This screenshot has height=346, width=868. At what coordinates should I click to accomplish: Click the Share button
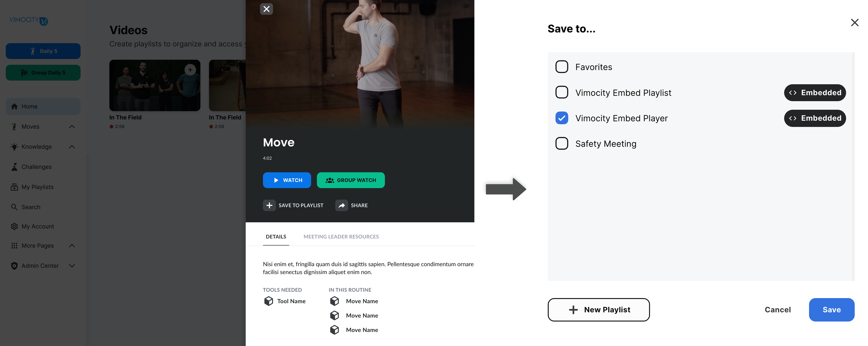pyautogui.click(x=351, y=205)
